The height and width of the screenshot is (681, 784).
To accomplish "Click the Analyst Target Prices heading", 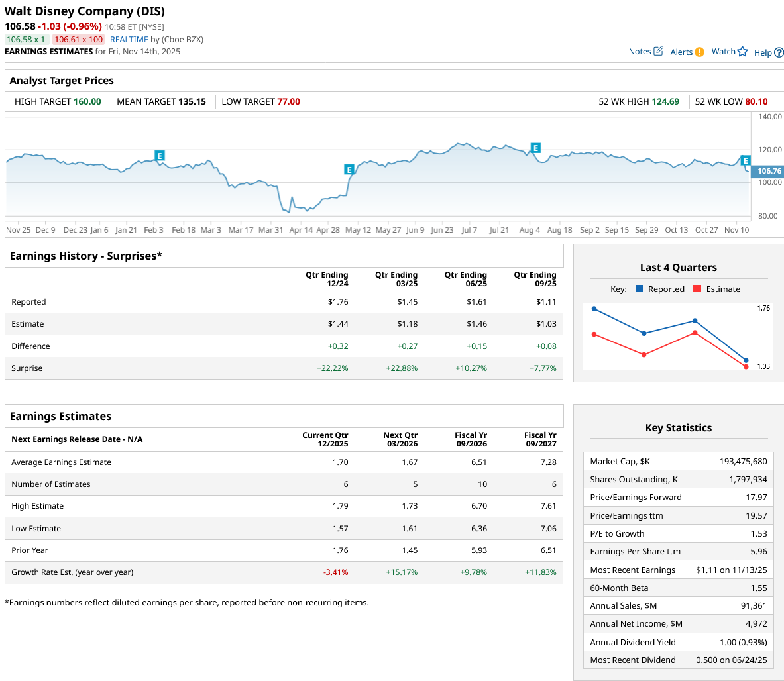I will (x=62, y=81).
